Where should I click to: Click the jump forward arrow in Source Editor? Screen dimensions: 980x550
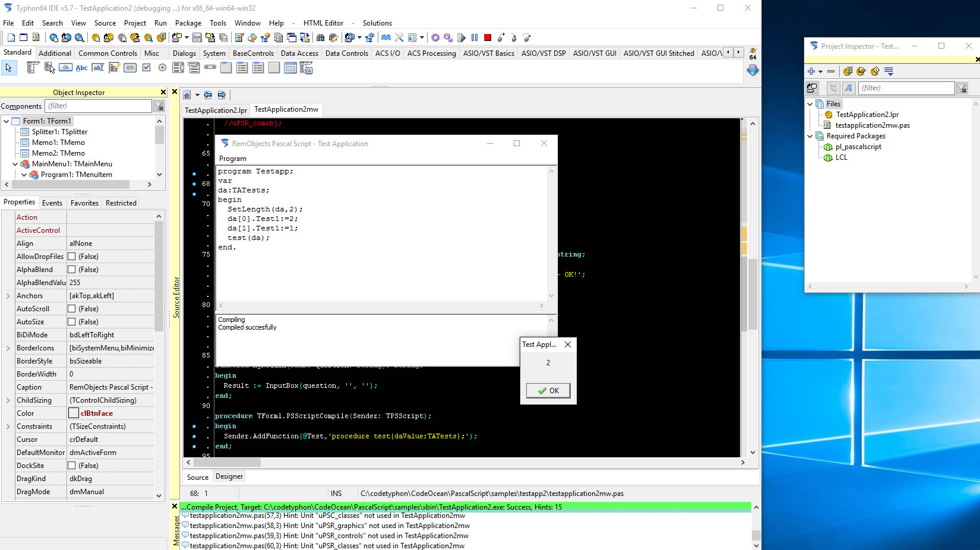[x=222, y=95]
